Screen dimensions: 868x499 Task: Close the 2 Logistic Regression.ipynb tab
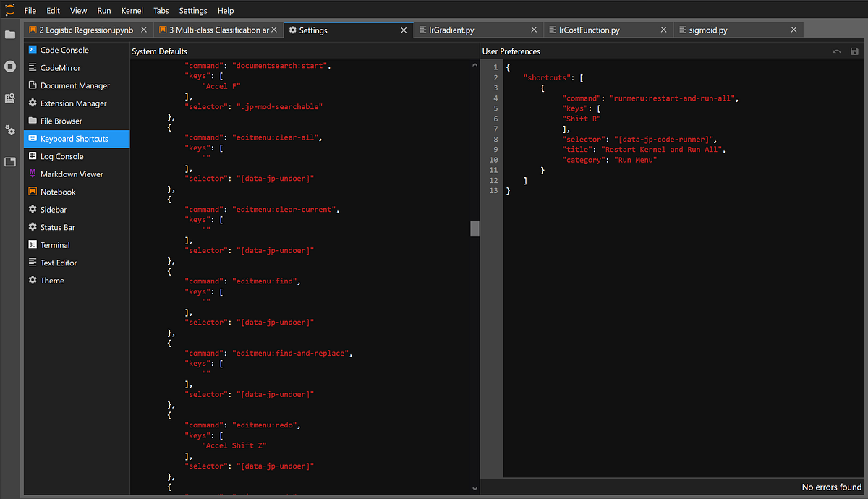pos(144,30)
